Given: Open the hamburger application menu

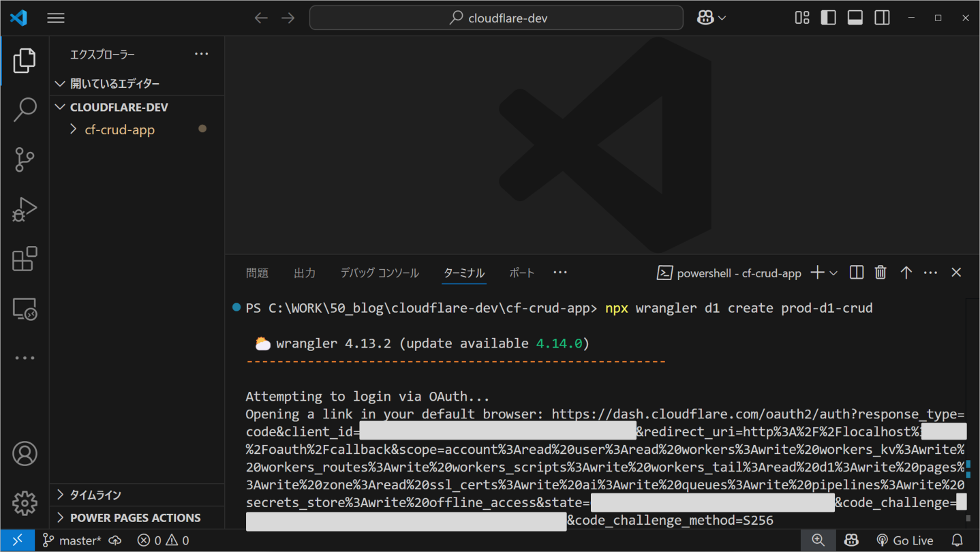Looking at the screenshot, I should [x=56, y=18].
